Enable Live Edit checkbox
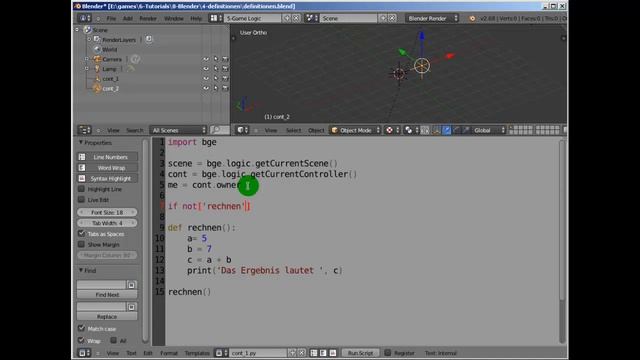This screenshot has height=360, width=640. point(81,200)
